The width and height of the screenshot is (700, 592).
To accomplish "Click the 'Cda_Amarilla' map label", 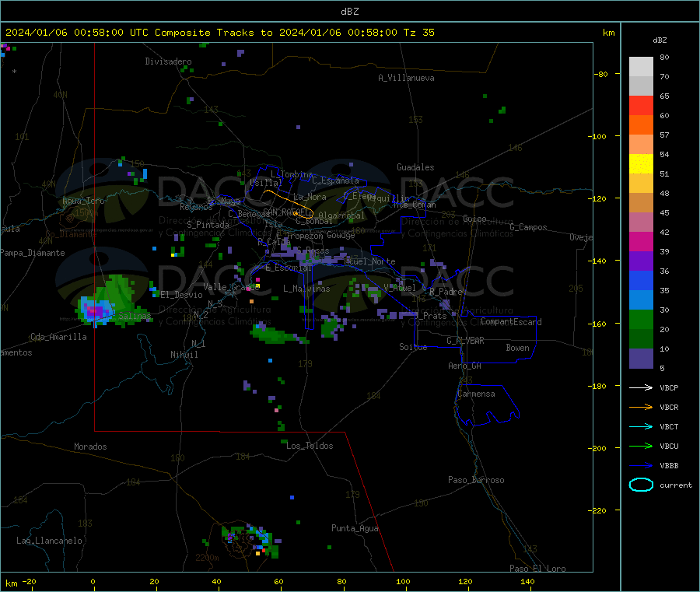I will [x=58, y=337].
